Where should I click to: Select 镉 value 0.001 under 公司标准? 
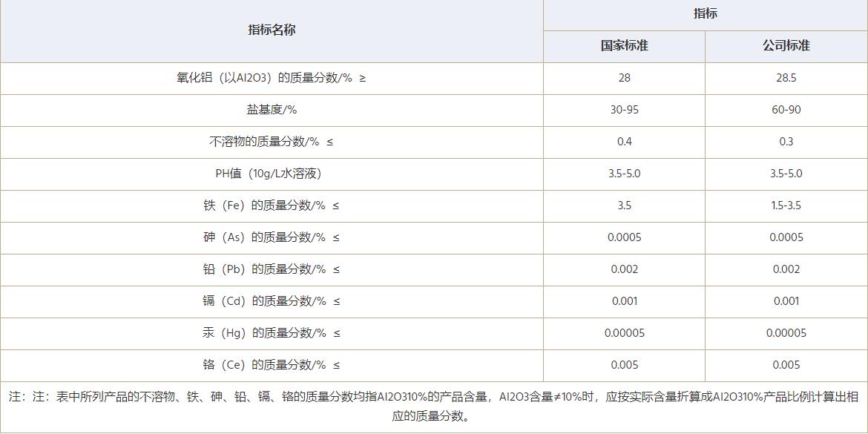coord(786,301)
